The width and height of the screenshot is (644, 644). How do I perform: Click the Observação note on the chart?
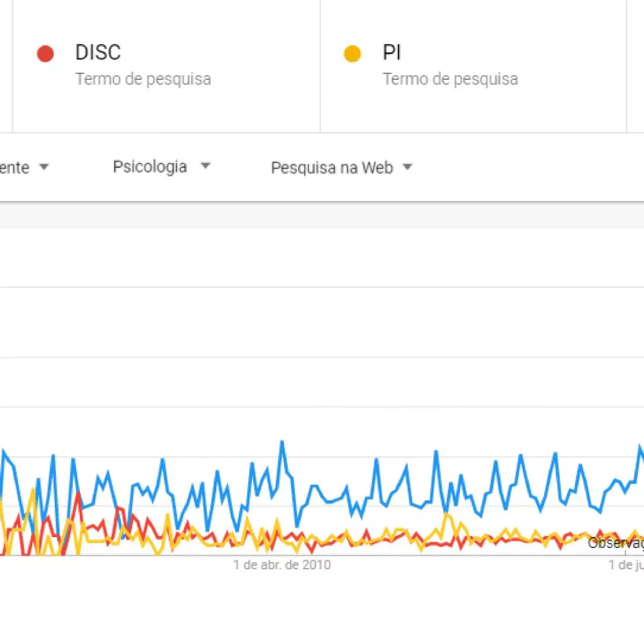point(616,543)
